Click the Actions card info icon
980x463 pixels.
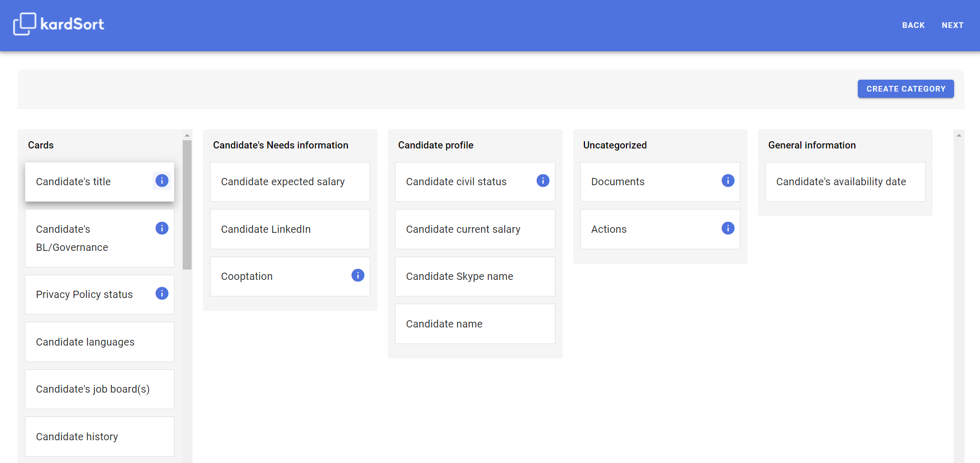coord(728,228)
